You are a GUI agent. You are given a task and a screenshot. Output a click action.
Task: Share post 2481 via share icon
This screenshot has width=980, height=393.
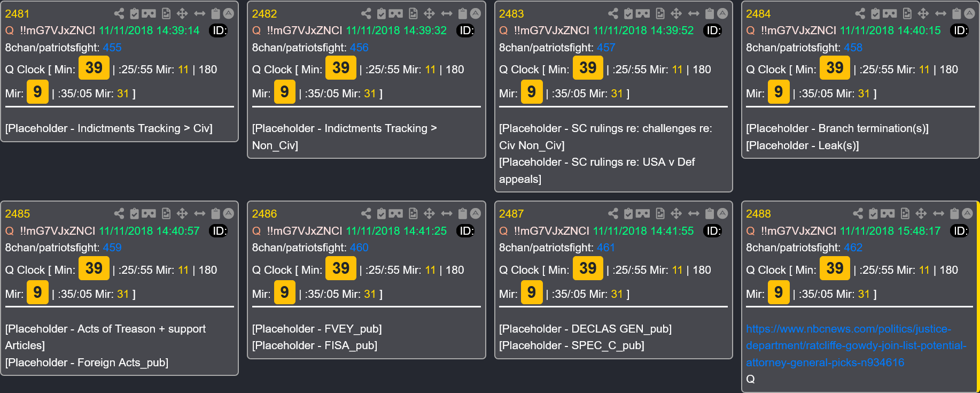(119, 13)
